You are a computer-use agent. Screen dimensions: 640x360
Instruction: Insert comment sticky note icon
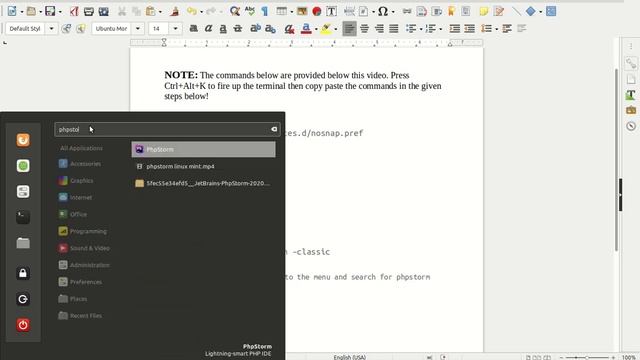[x=484, y=11]
